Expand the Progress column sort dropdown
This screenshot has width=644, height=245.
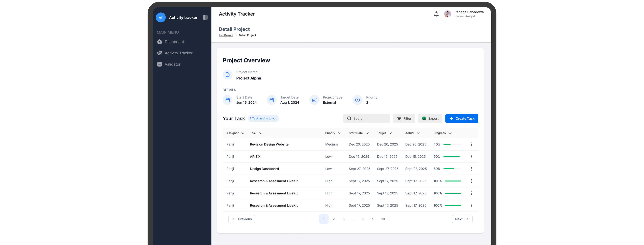point(450,133)
